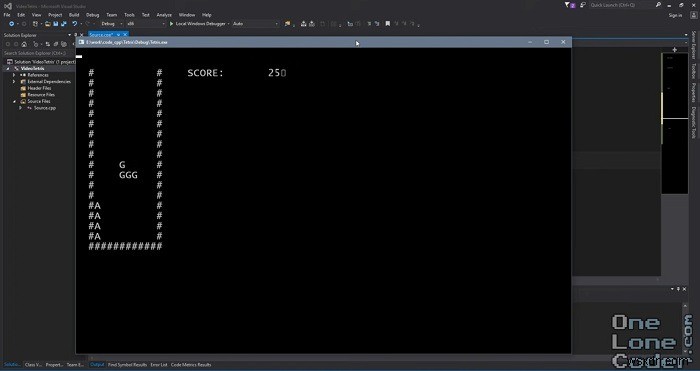Open the File menu

click(x=7, y=15)
